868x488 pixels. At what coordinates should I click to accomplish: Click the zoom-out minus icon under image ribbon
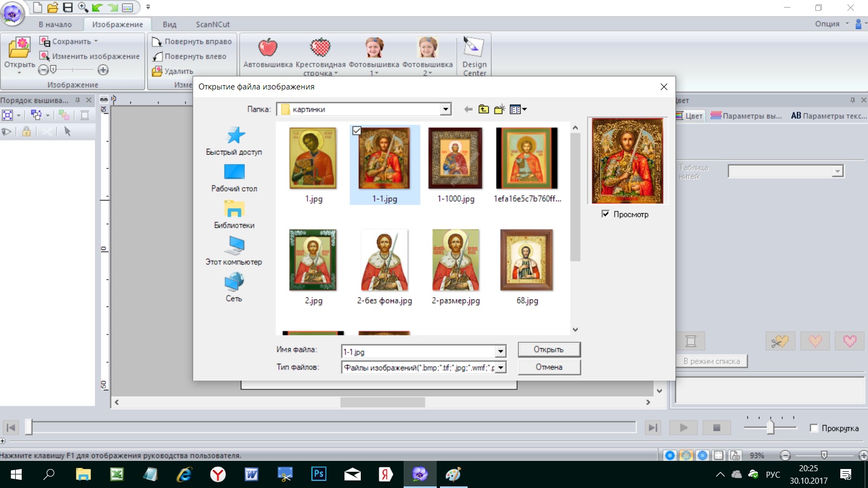[x=43, y=70]
